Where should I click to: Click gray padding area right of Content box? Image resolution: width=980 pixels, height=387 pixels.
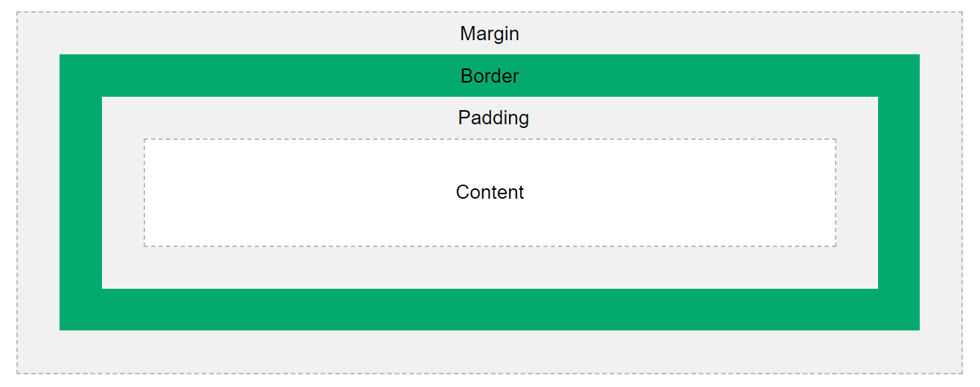[857, 192]
